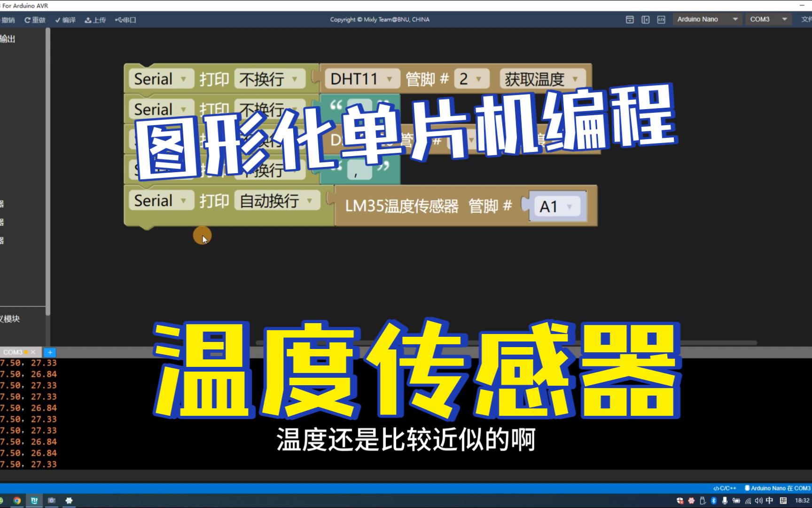
Task: Open code view with the </> icon
Action: click(661, 20)
